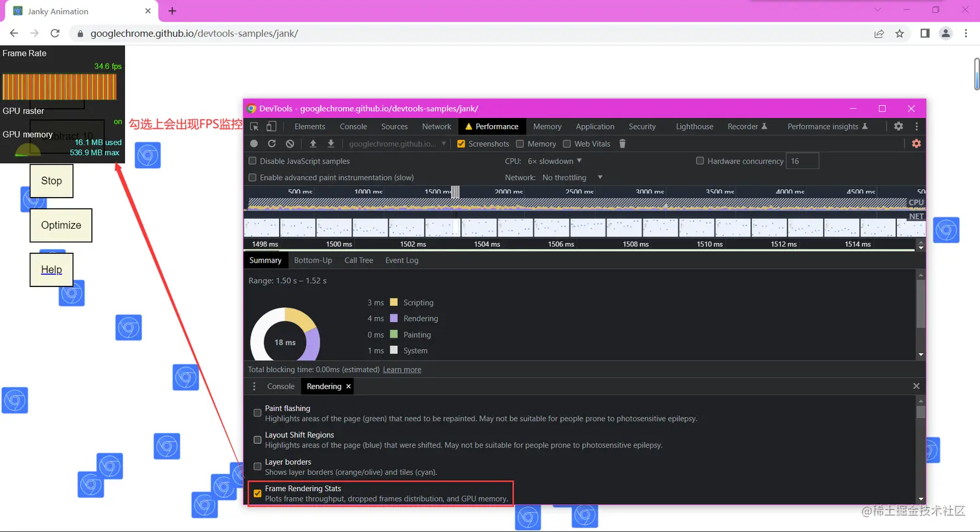Select the Bottom-Up tab

(x=313, y=260)
